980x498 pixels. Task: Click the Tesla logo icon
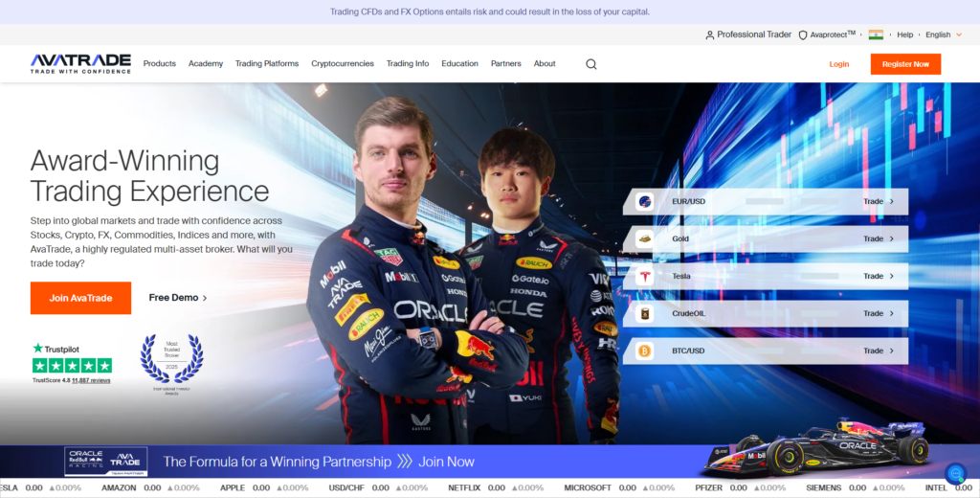pos(645,277)
